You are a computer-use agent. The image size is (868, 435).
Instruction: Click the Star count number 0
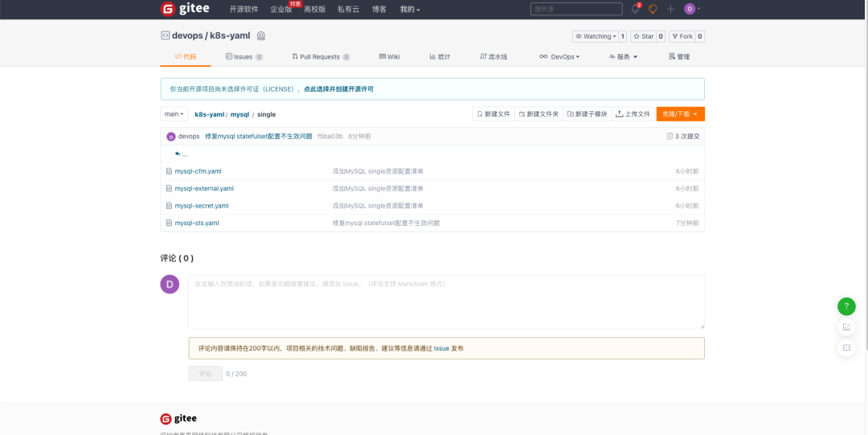(661, 36)
